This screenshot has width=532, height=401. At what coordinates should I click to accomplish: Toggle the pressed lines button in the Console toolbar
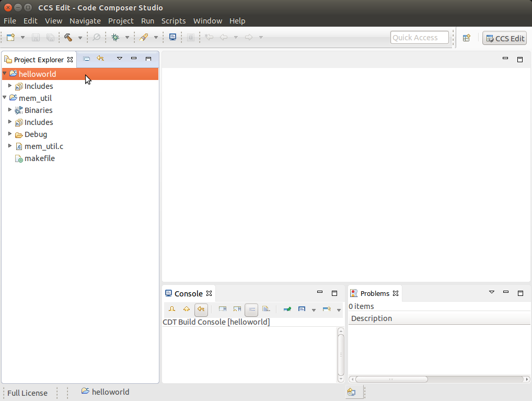[251, 309]
